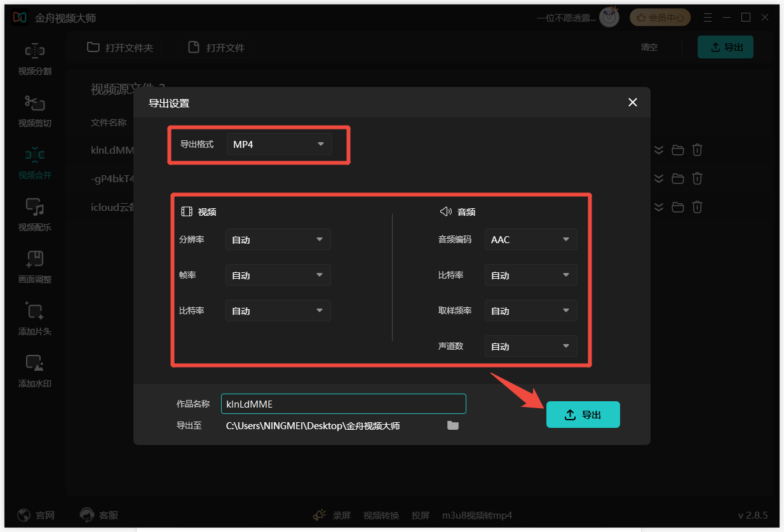Screen dimensions: 784x532
Task: Click the teal 导出 button in the dialog
Action: pos(583,415)
